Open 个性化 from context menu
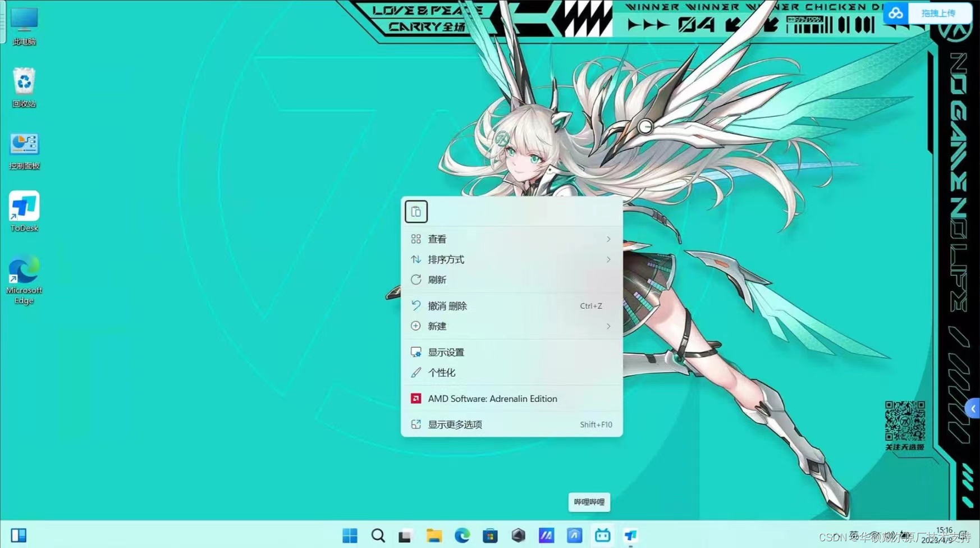Viewport: 980px width, 548px height. (511, 372)
